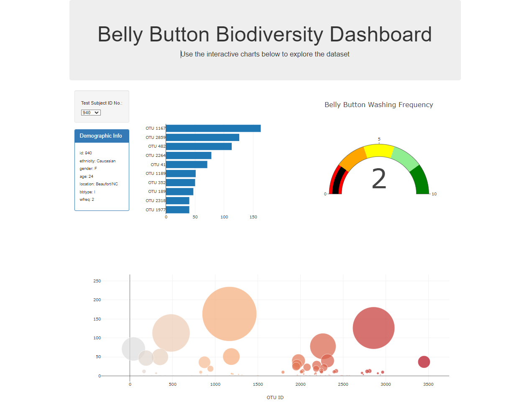Click the OTU ID axis label
The width and height of the screenshot is (532, 405).
click(x=275, y=397)
